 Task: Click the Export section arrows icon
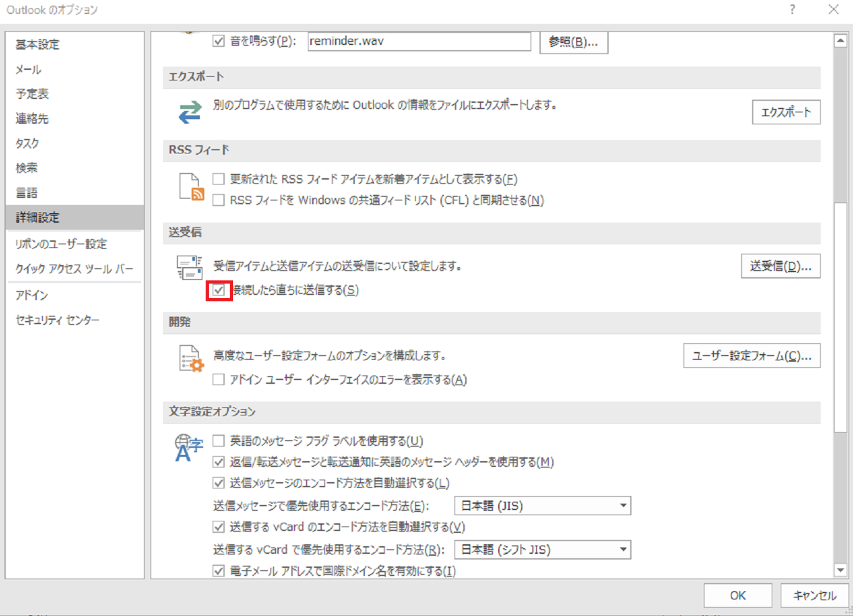pos(190,112)
